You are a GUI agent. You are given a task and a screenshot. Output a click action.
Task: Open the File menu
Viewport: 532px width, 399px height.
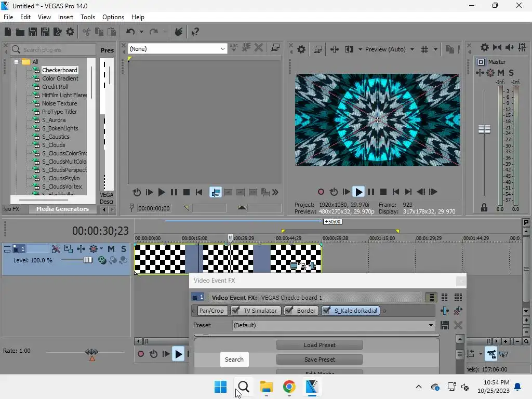click(8, 17)
